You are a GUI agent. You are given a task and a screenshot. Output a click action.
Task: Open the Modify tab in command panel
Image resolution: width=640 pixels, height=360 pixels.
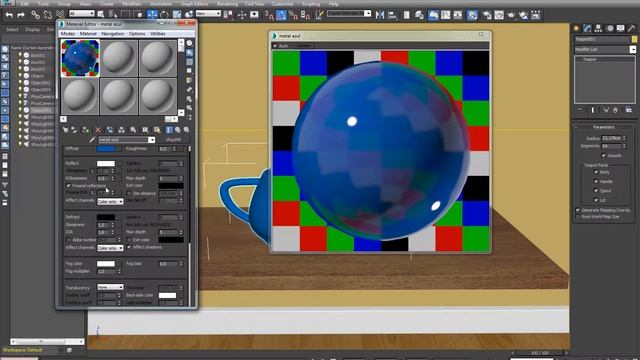[587, 28]
